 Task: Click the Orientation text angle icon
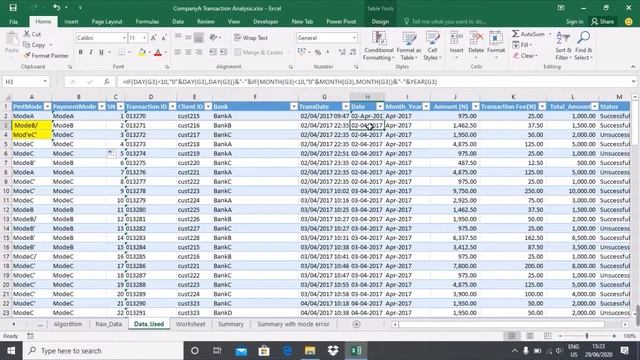213,38
